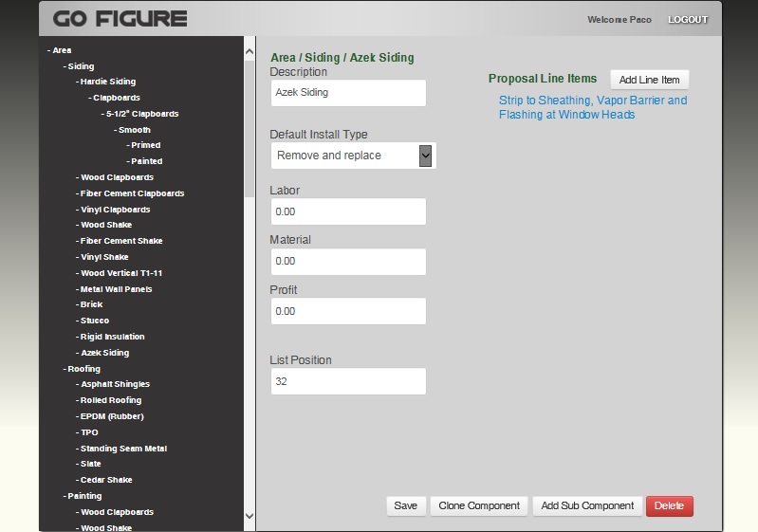Click the Save button
Screen dimensions: 758x532
pos(405,505)
